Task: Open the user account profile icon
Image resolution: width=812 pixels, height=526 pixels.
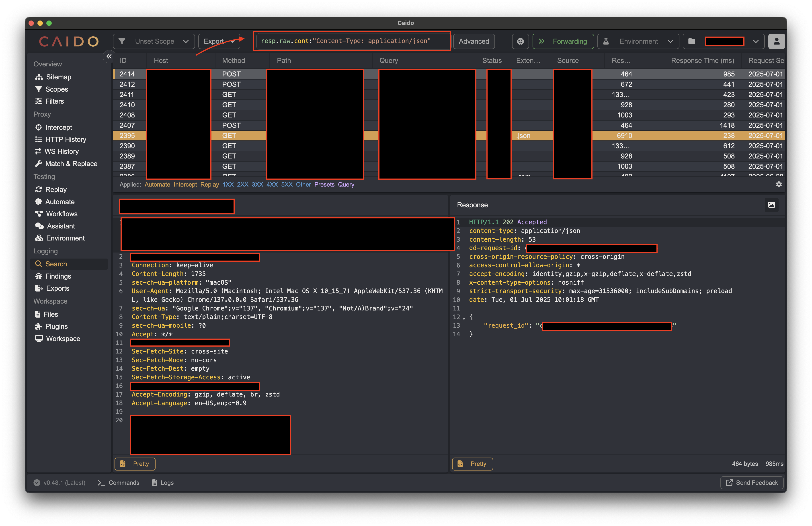Action: point(777,41)
